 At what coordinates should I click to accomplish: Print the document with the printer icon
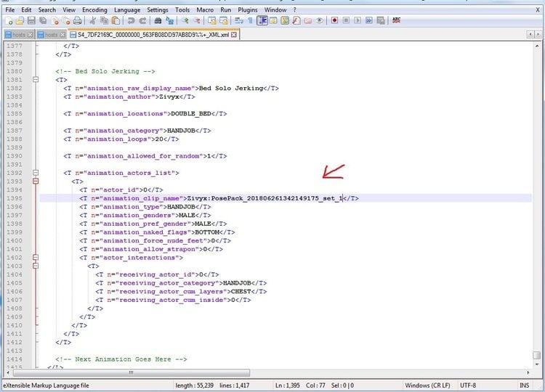coord(77,21)
